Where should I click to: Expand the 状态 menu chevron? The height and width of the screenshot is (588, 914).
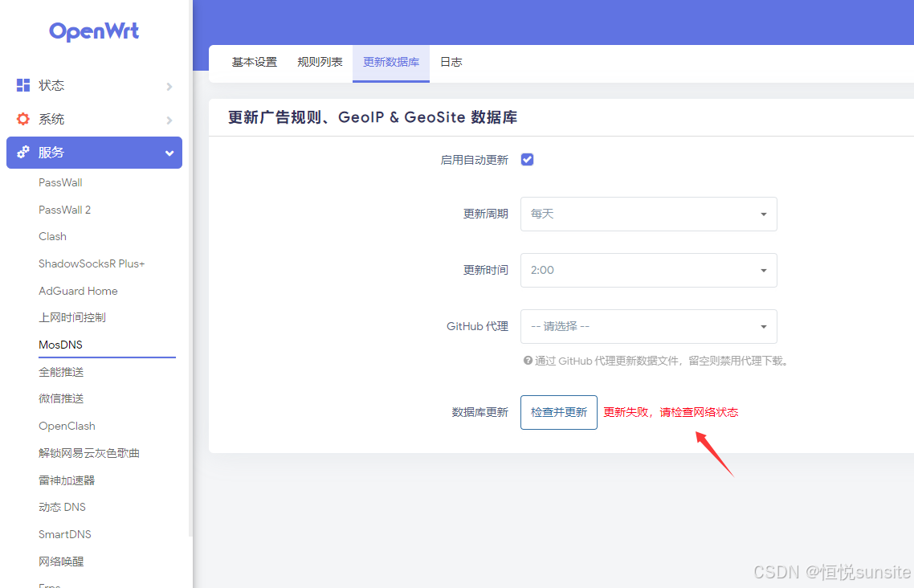[169, 86]
